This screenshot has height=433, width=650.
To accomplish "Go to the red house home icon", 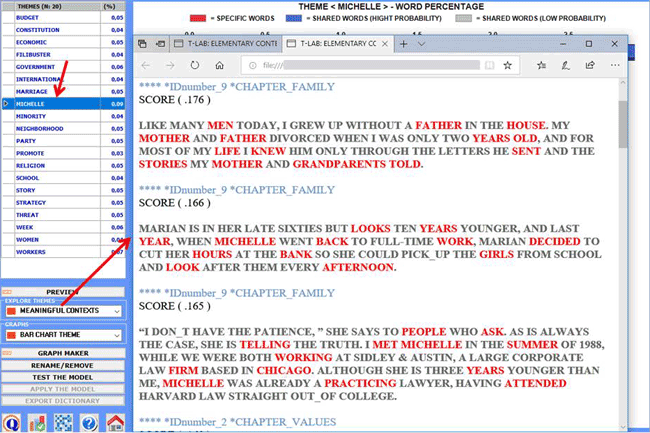I will (x=115, y=423).
